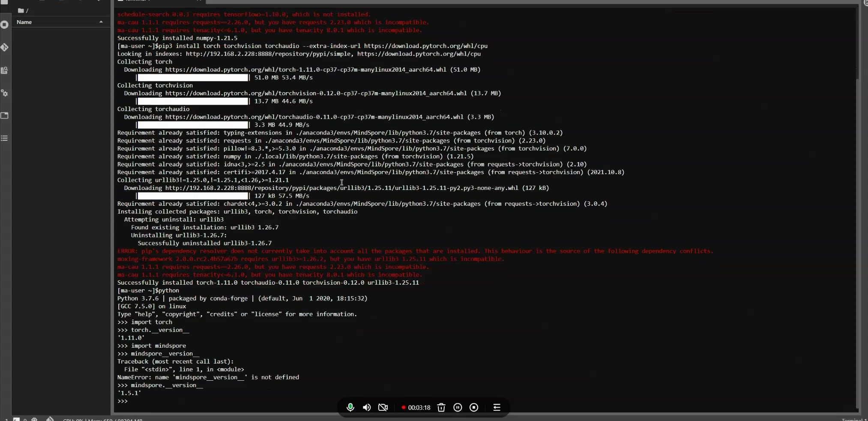Click the 'Python 3.7.6' banner line

click(x=242, y=298)
